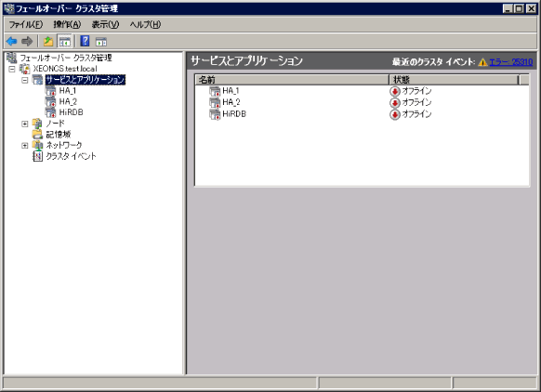Screen dimensions: 541x392
Task: Click the HA_1 icon in the list
Action: 215,91
